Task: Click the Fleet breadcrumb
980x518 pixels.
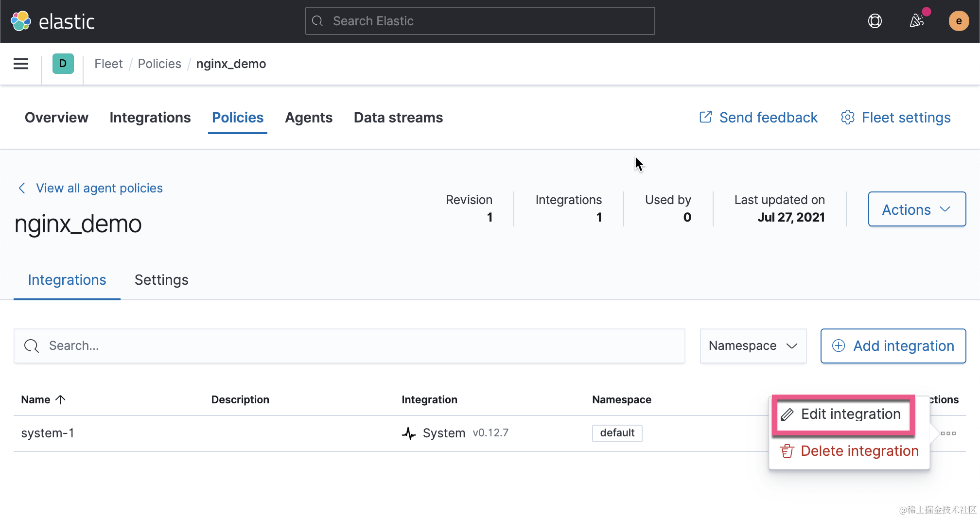Action: [x=108, y=64]
